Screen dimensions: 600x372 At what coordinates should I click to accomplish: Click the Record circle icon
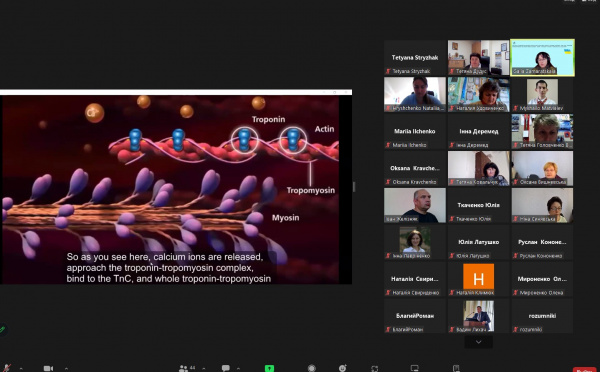point(312,368)
